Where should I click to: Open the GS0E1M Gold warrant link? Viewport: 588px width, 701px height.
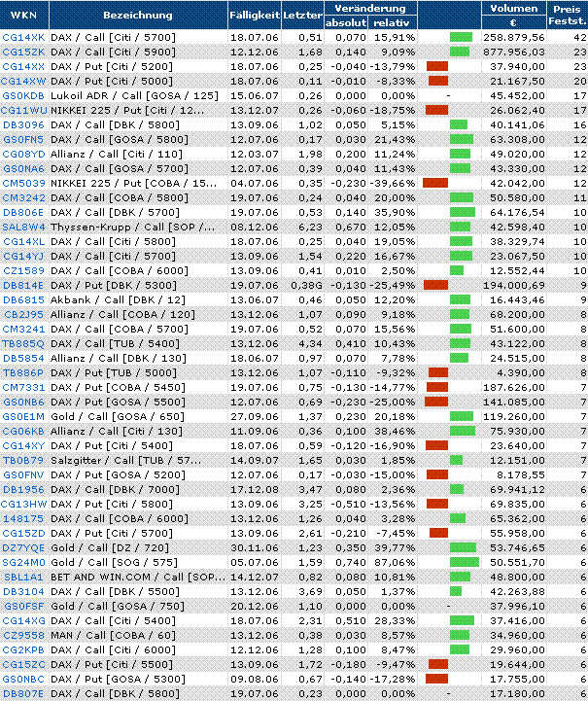click(x=23, y=417)
